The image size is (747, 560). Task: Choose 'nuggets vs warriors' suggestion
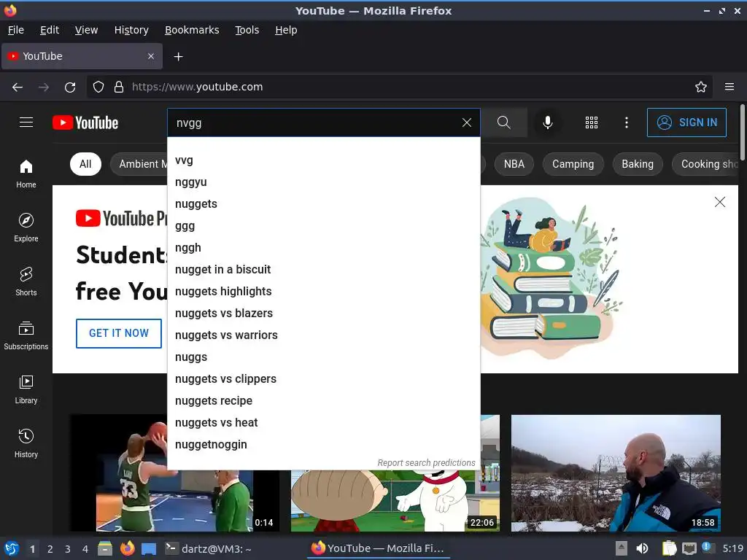click(x=323, y=335)
